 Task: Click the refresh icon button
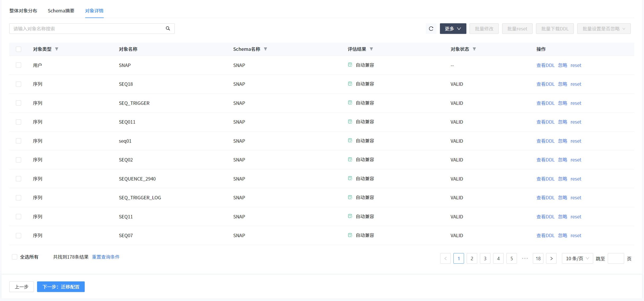click(x=431, y=29)
